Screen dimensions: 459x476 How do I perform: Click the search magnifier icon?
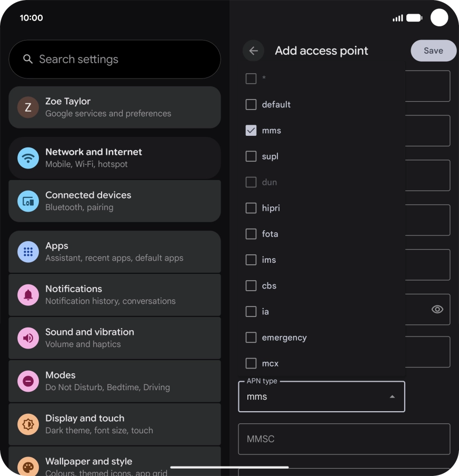click(x=28, y=59)
